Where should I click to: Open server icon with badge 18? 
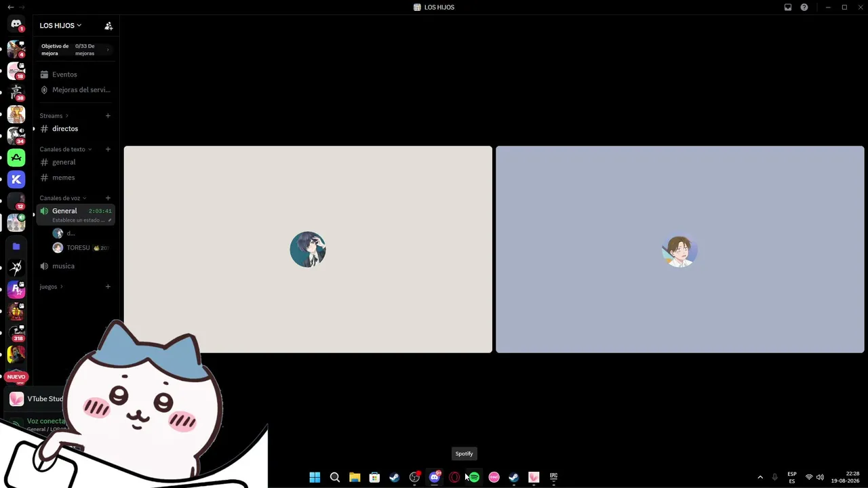[x=16, y=70]
